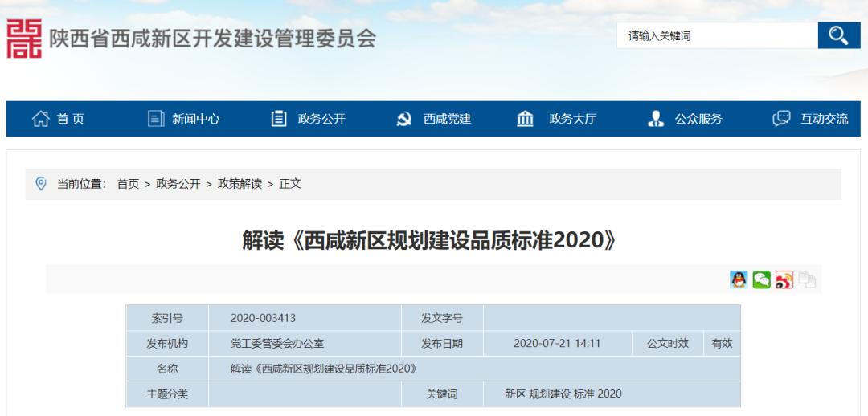Click the magnifier search button
The height and width of the screenshot is (416, 868).
838,36
